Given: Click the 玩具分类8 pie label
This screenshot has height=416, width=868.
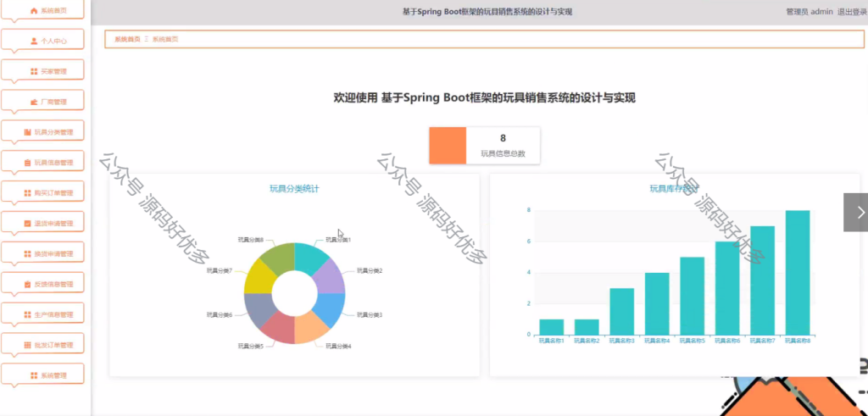Looking at the screenshot, I should tap(251, 240).
